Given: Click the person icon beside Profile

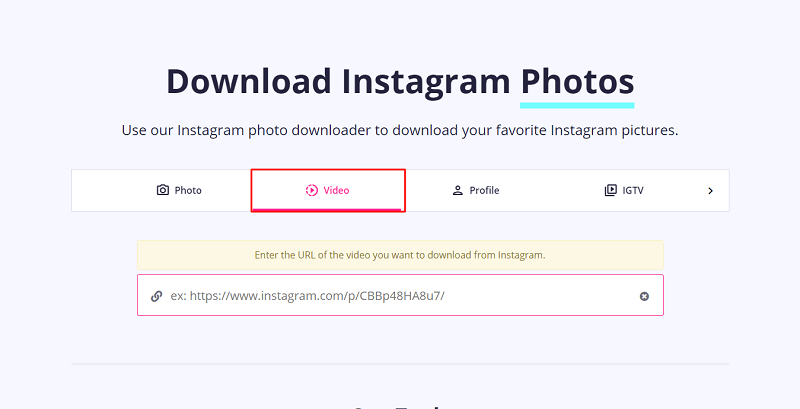Looking at the screenshot, I should point(458,190).
